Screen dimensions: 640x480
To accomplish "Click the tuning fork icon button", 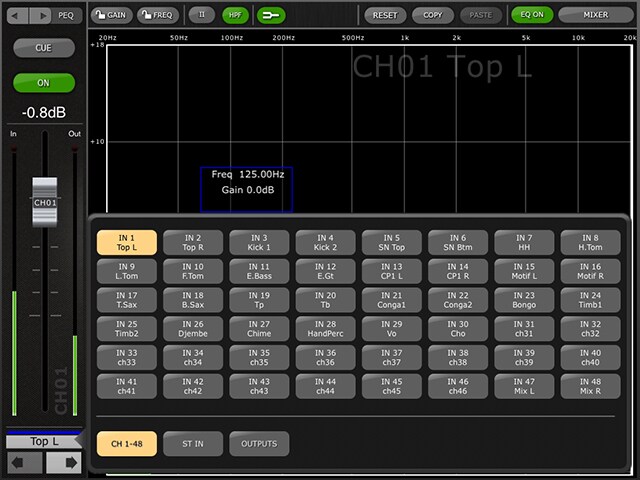I will pos(271,15).
